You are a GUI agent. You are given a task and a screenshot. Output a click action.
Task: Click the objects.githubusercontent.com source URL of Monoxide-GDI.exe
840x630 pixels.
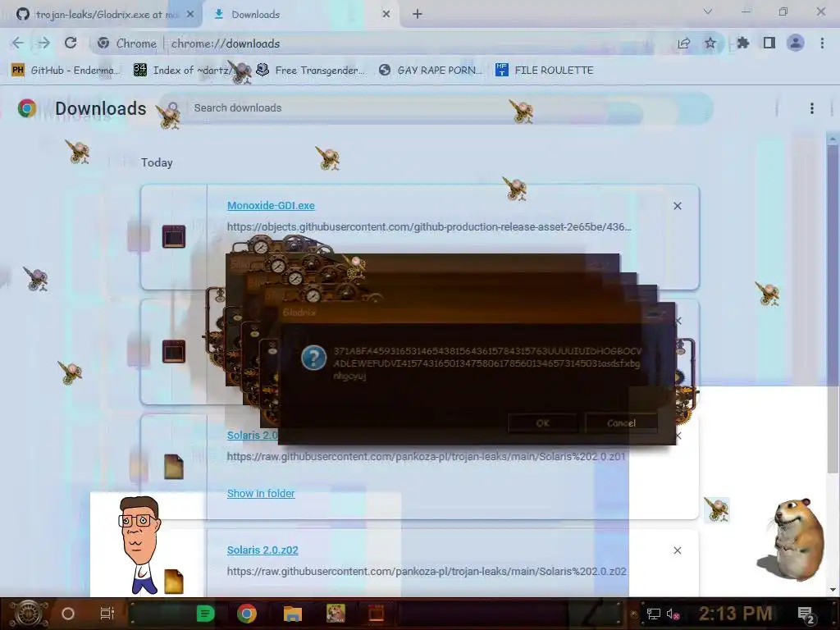429,227
